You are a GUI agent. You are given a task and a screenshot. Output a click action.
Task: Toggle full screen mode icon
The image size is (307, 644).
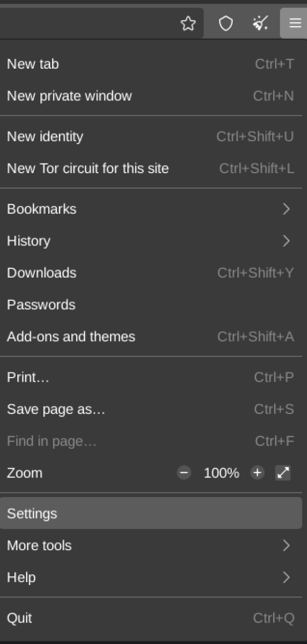[283, 473]
